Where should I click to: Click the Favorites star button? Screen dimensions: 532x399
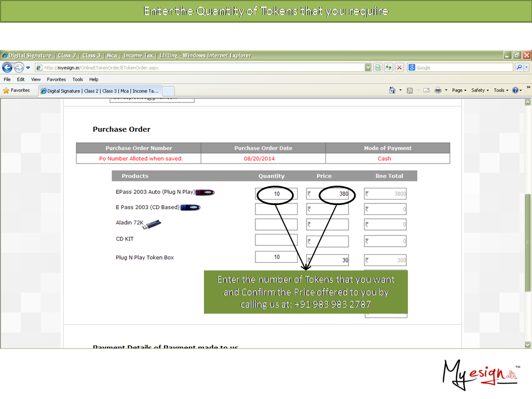click(x=17, y=90)
